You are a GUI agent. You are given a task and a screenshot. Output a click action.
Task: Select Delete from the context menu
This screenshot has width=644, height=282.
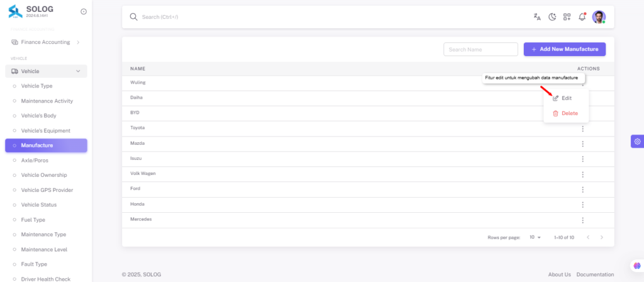click(x=566, y=113)
